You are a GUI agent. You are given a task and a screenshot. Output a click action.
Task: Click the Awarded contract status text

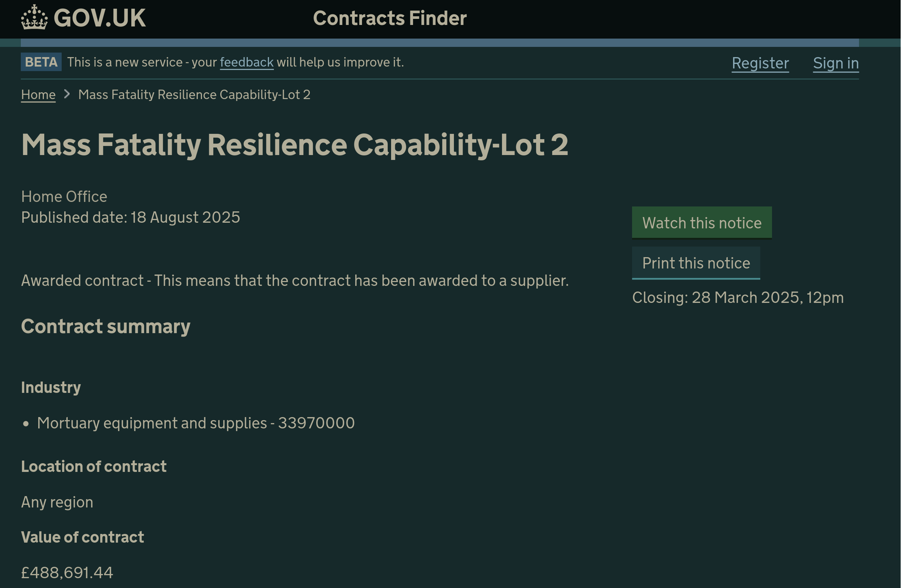295,281
